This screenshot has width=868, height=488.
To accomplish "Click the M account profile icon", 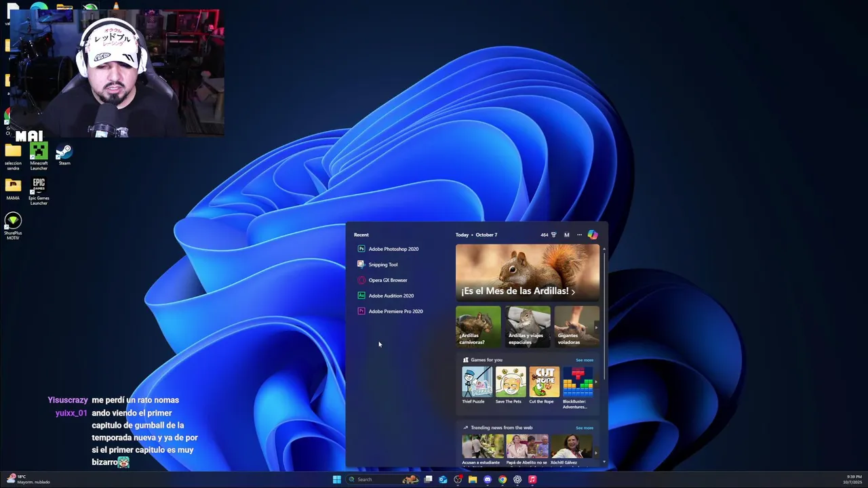I will coord(567,235).
